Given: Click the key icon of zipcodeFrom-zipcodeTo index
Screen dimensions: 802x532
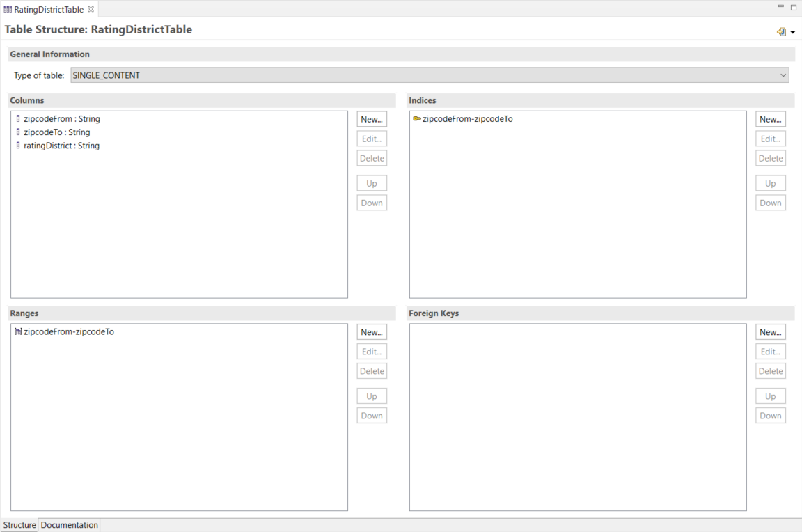Looking at the screenshot, I should click(416, 119).
